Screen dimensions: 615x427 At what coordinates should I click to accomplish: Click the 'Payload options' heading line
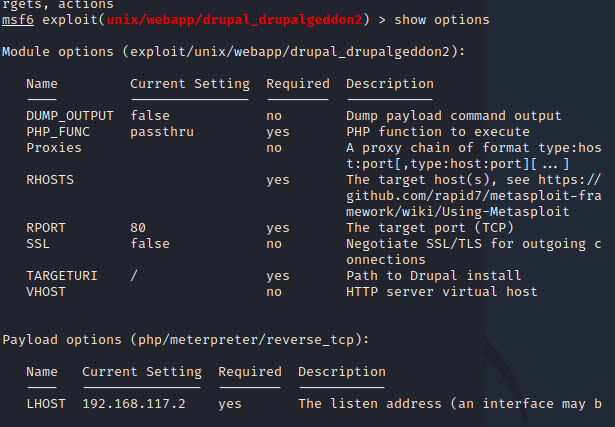click(186, 340)
